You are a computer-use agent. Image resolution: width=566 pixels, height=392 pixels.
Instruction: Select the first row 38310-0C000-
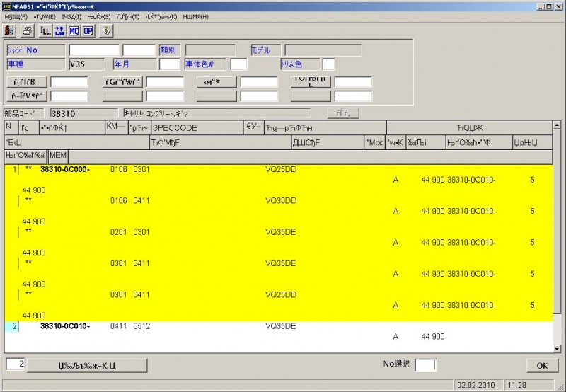click(x=64, y=169)
